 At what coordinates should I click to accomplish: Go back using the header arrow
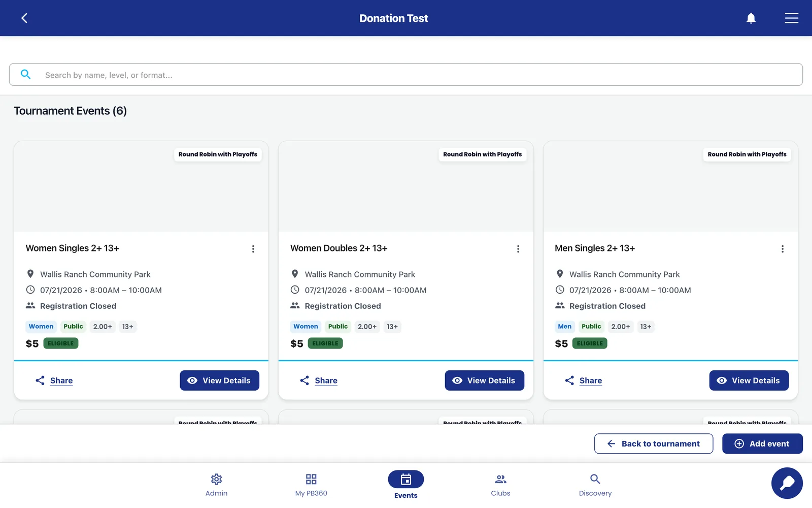tap(24, 18)
